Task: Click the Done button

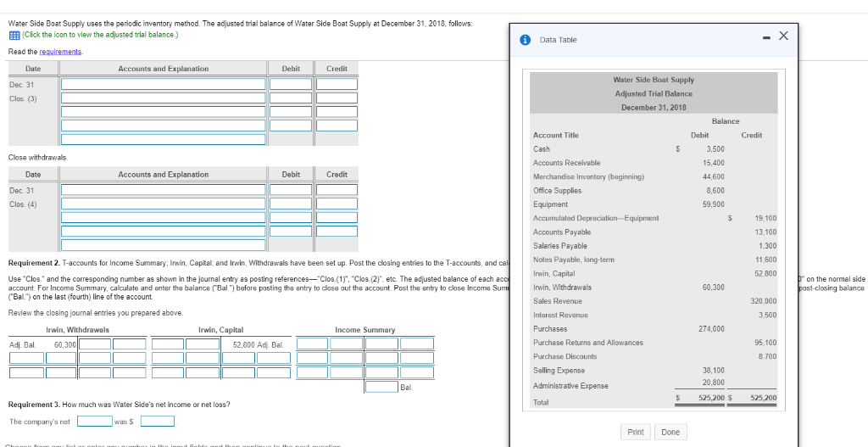Action: pos(670,432)
